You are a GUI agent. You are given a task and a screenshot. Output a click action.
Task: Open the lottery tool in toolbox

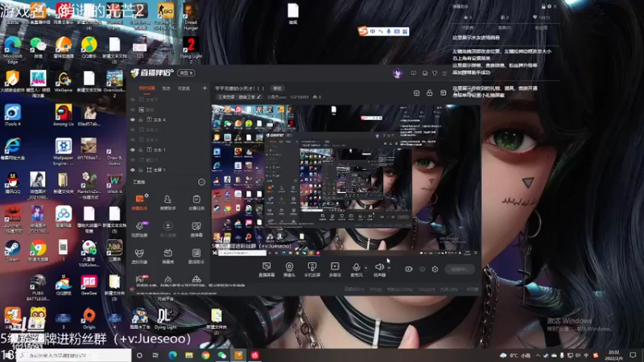(x=196, y=229)
